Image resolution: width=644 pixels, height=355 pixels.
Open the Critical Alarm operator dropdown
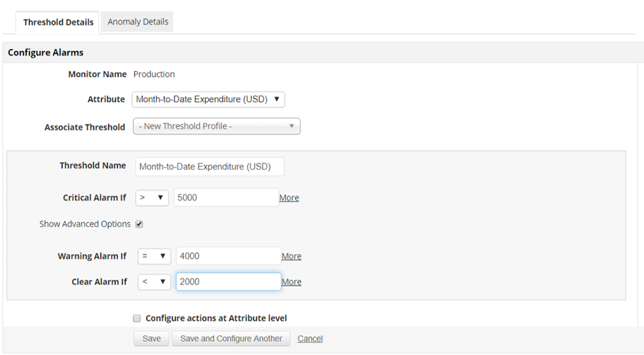(152, 198)
